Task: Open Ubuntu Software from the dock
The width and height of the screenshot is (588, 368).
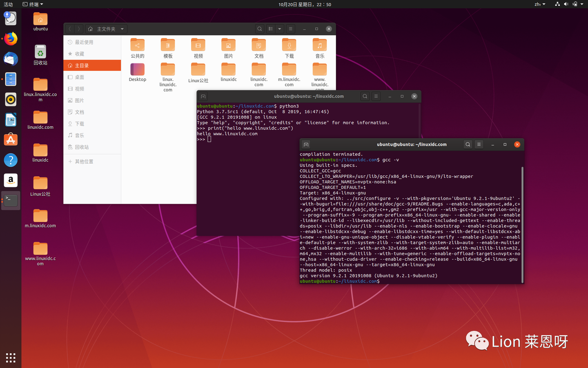Action: click(10, 139)
